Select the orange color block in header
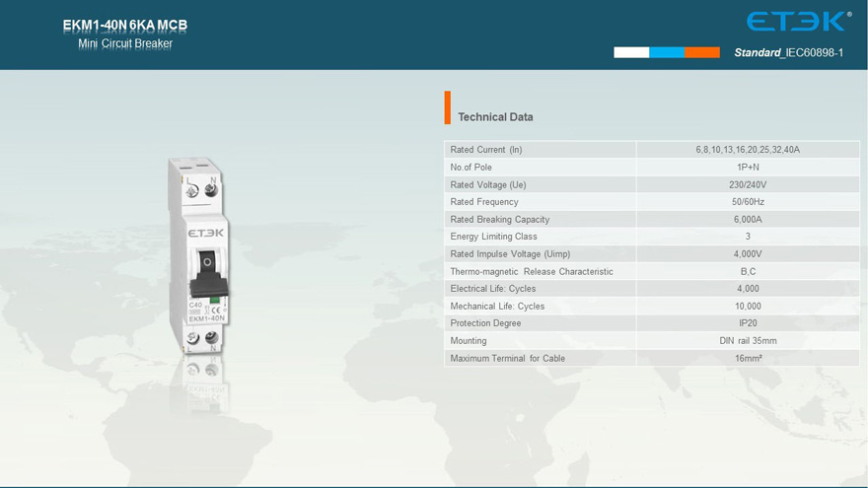This screenshot has width=868, height=488. click(x=702, y=52)
